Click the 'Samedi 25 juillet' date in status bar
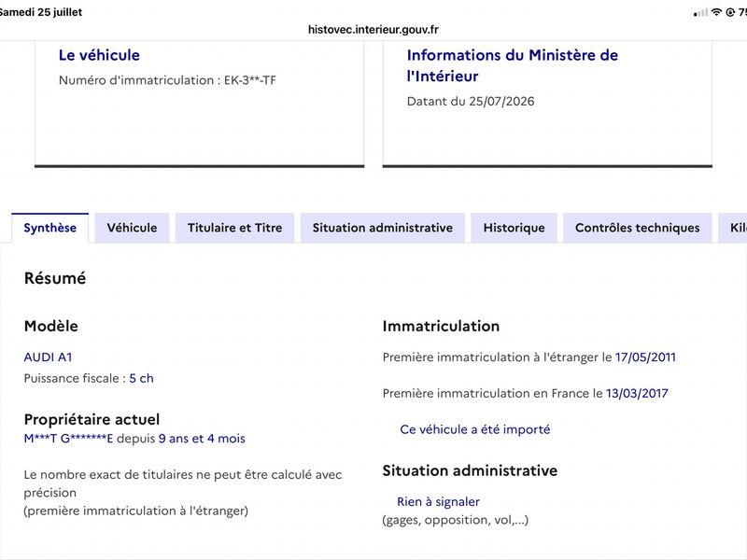This screenshot has height=560, width=747. tap(41, 12)
